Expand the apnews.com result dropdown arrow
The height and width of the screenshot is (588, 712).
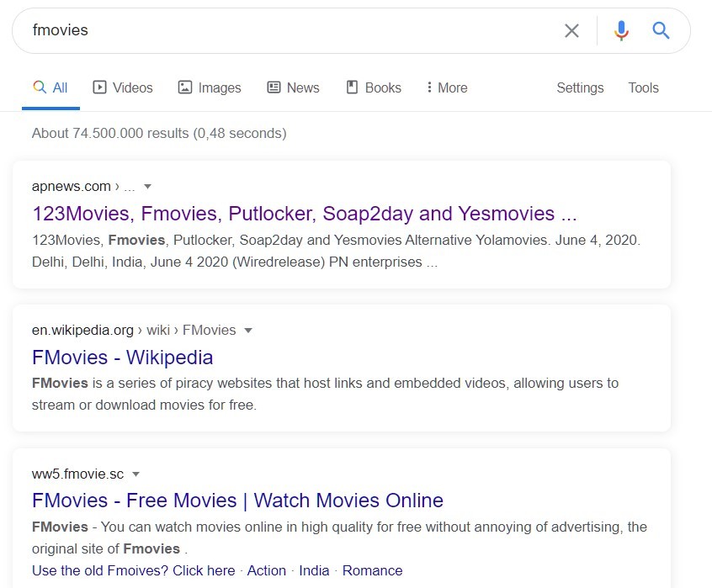147,187
